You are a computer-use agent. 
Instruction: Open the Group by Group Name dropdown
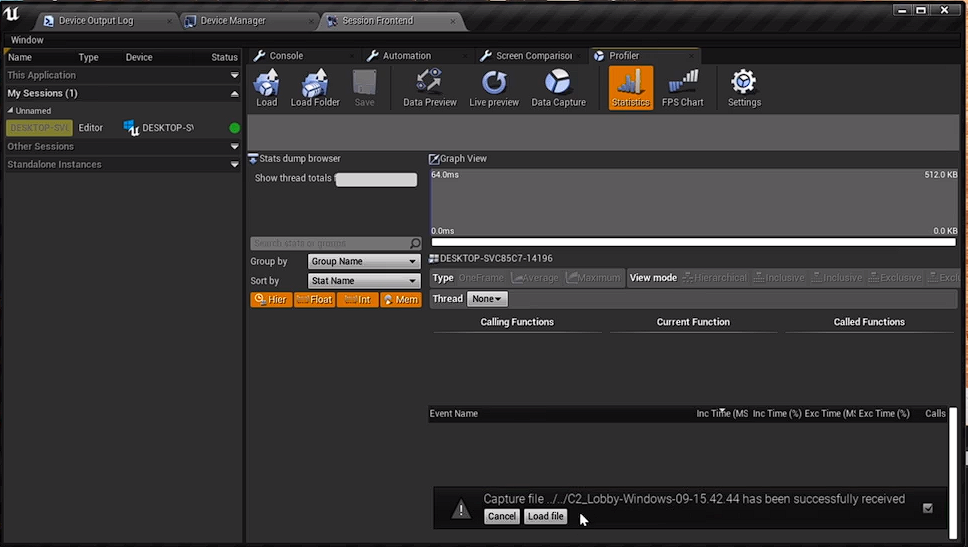[364, 261]
